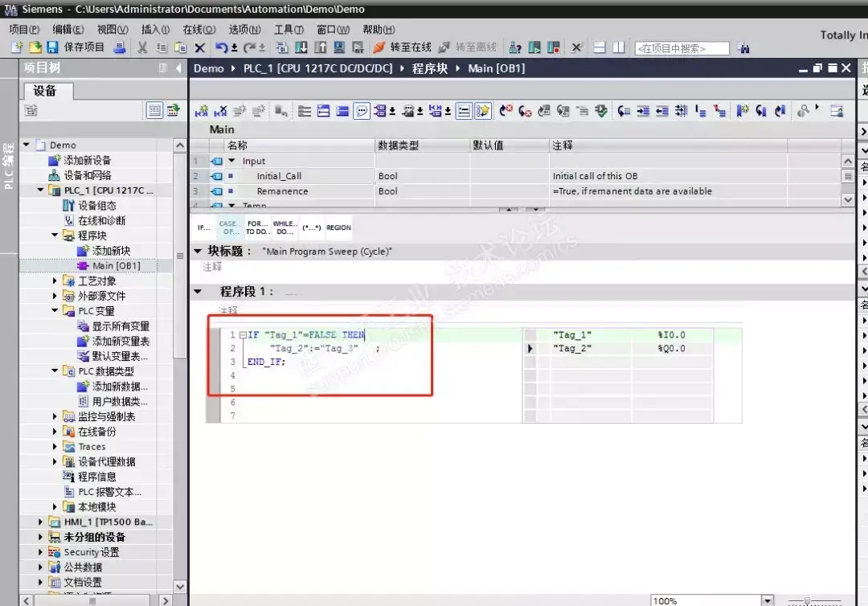This screenshot has height=606, width=868.
Task: Insert IF... SCL instruction
Action: point(203,227)
